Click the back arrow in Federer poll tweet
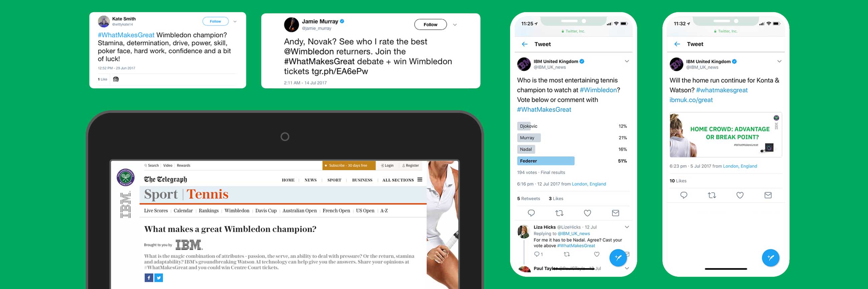868x289 pixels. click(524, 44)
